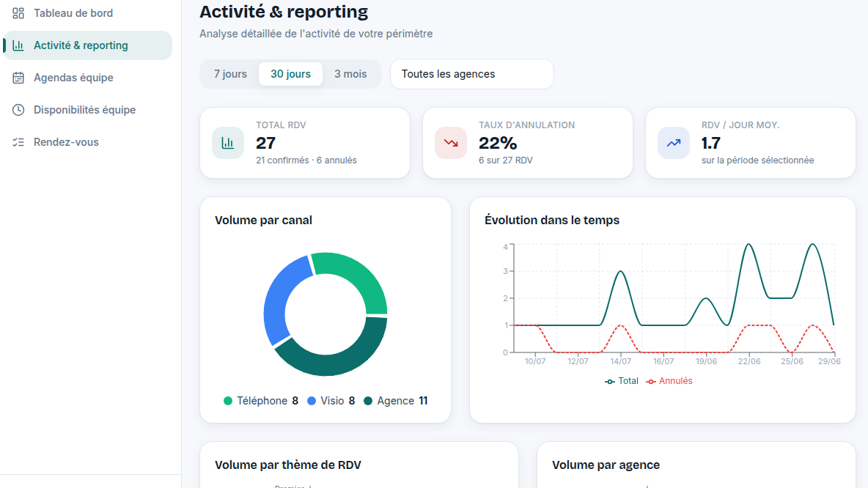
Task: Click the Tableau de bord grid icon
Action: tap(18, 12)
